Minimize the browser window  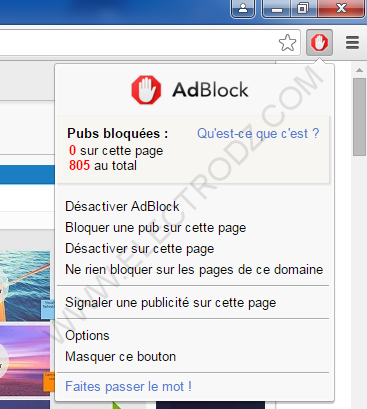click(277, 9)
